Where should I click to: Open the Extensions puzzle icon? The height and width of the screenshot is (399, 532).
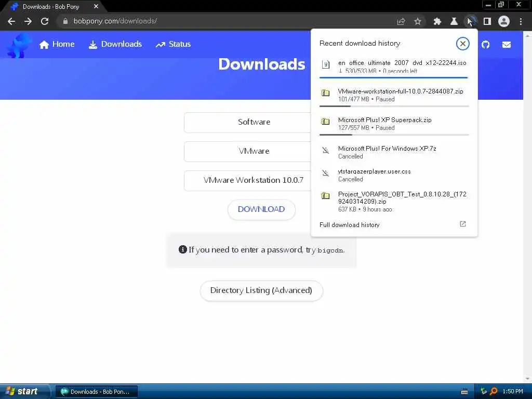click(x=437, y=21)
